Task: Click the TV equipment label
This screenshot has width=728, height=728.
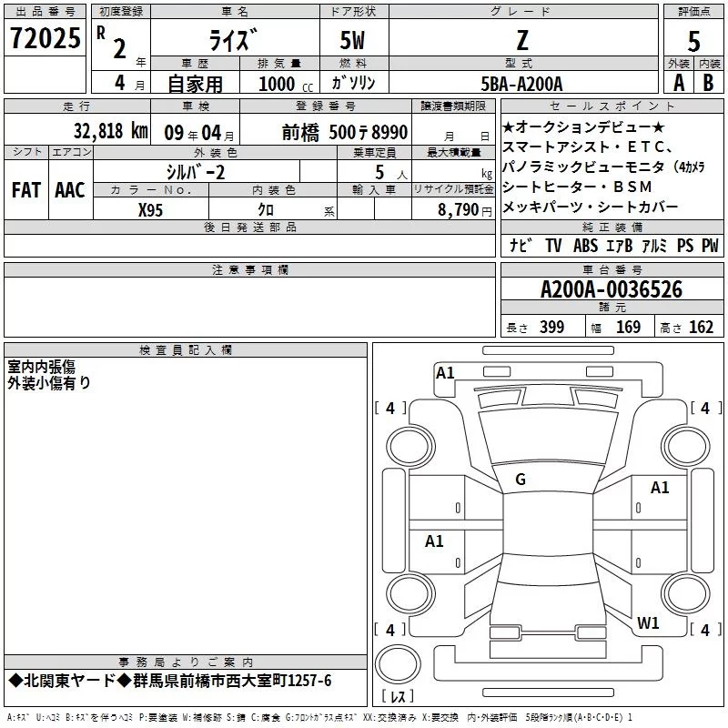Action: click(553, 246)
